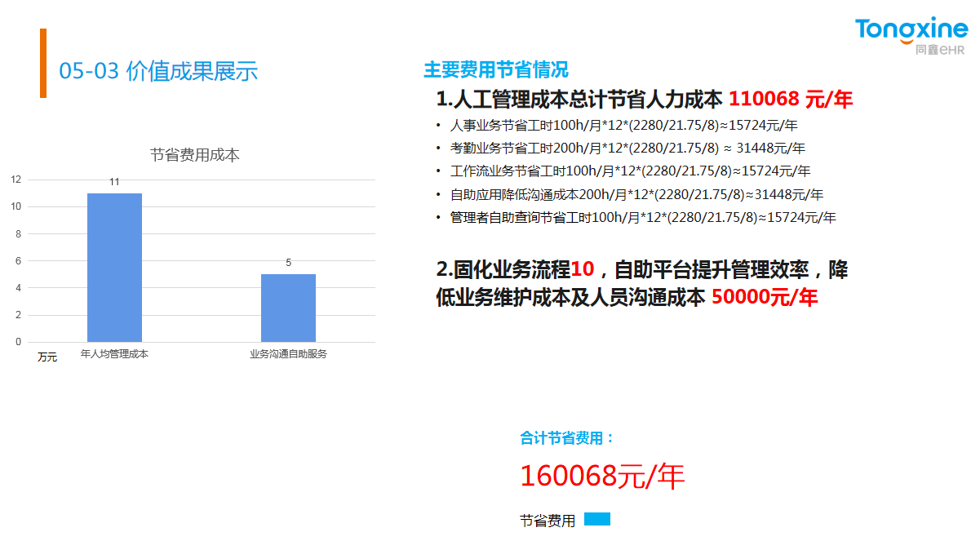Click the 合计节省费用 label
Image resolution: width=980 pixels, height=541 pixels.
point(567,438)
